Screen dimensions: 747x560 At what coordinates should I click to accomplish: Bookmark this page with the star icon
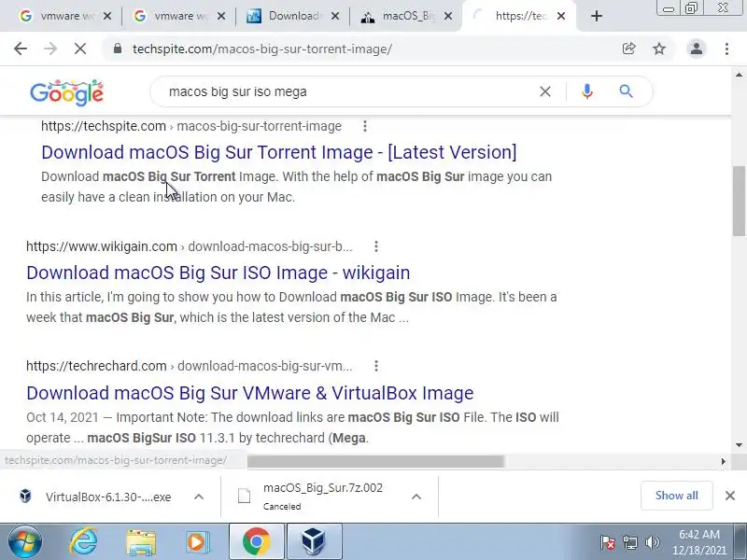[659, 49]
